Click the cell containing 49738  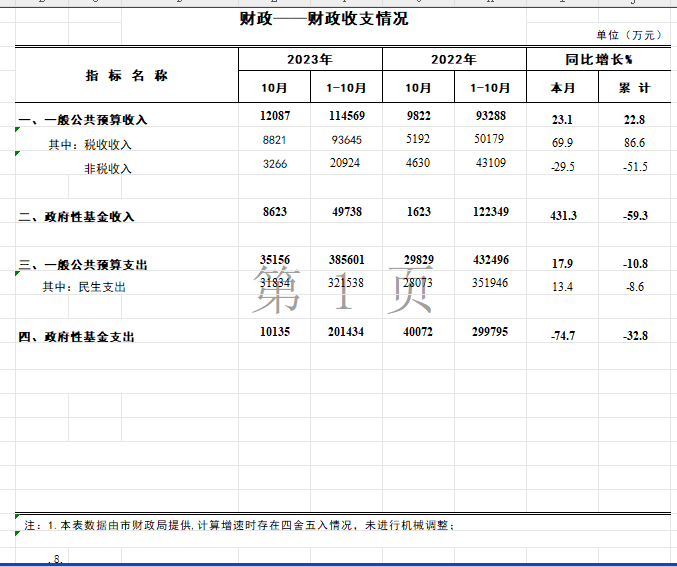tap(347, 212)
